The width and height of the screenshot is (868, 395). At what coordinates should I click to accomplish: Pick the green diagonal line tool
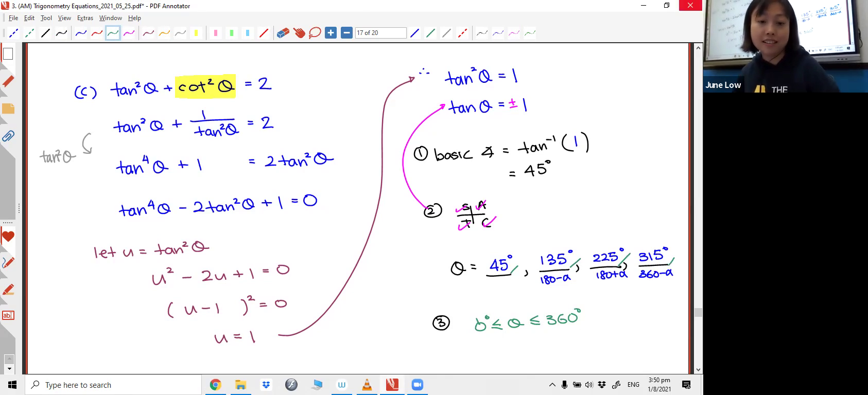[x=430, y=33]
